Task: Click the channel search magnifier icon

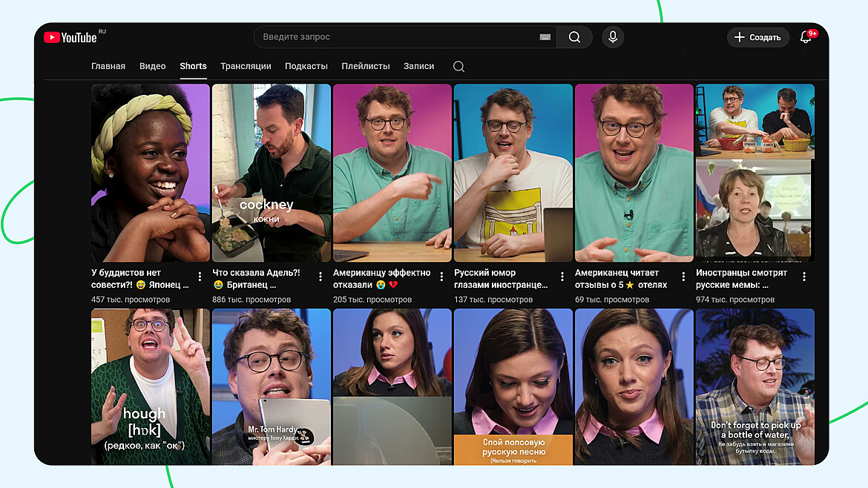Action: [458, 67]
